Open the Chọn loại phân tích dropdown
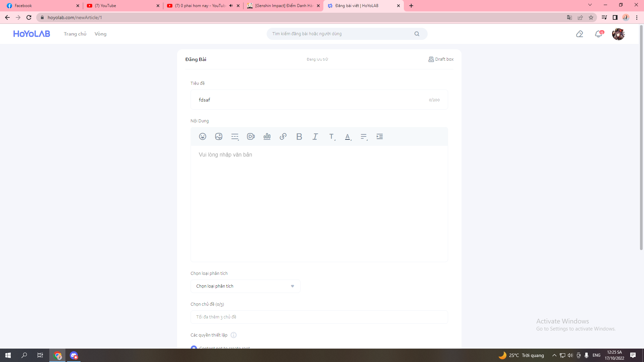Viewport: 644px width, 362px height. pos(245,286)
